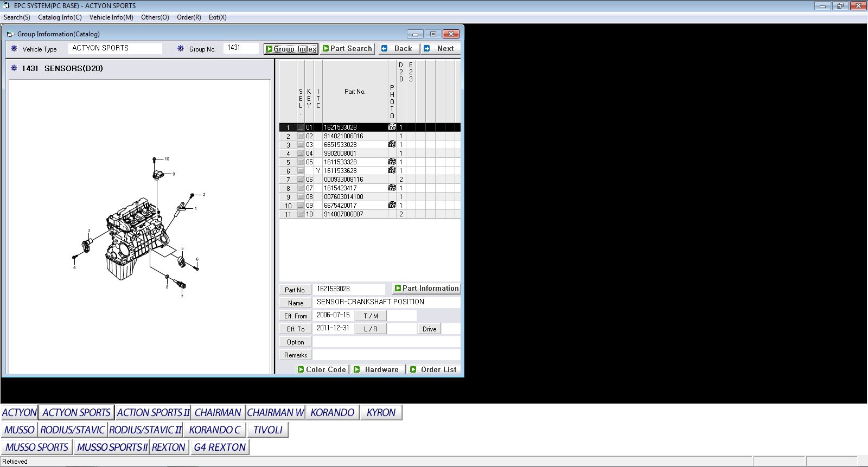Image resolution: width=868 pixels, height=467 pixels.
Task: Open photo for part 1611533328
Action: pyautogui.click(x=392, y=162)
